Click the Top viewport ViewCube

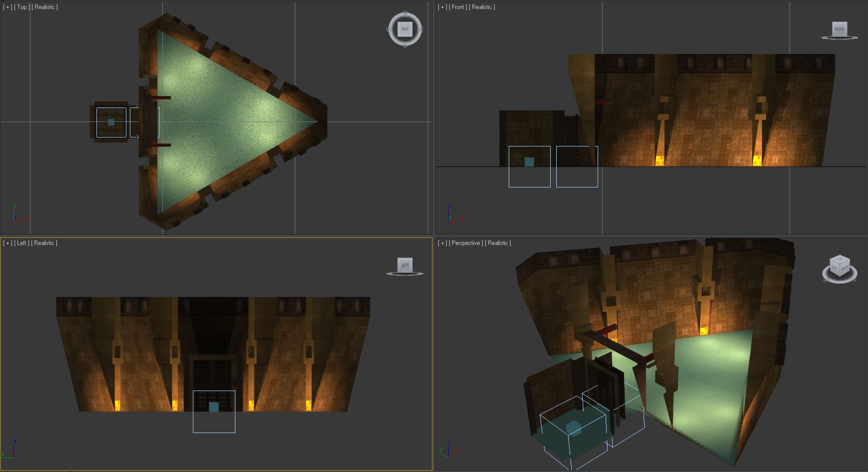pyautogui.click(x=405, y=29)
